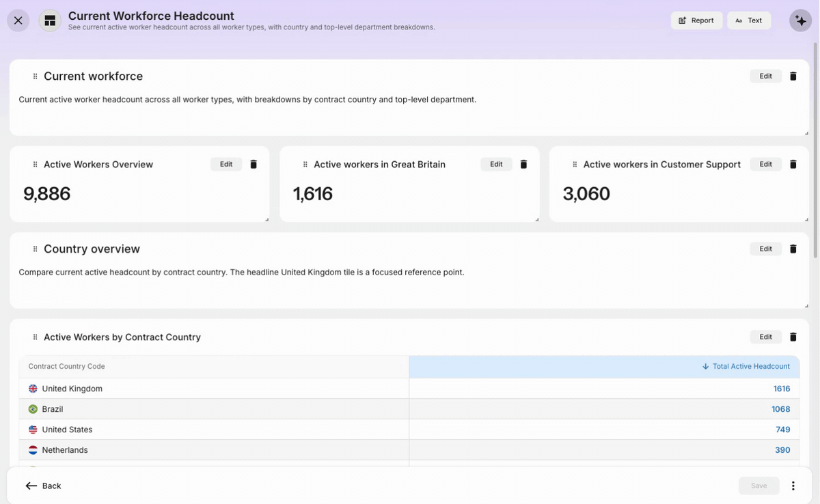Click the Netherlands flag icon
820x504 pixels.
33,450
